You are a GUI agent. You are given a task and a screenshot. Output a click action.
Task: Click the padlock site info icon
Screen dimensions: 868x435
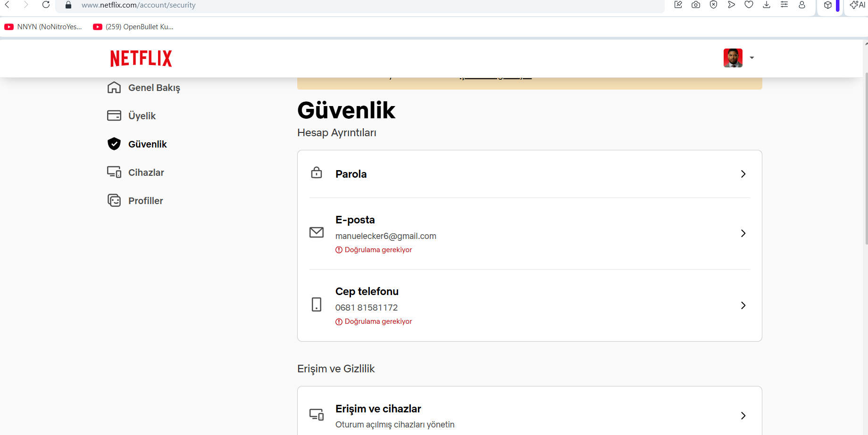click(x=68, y=5)
